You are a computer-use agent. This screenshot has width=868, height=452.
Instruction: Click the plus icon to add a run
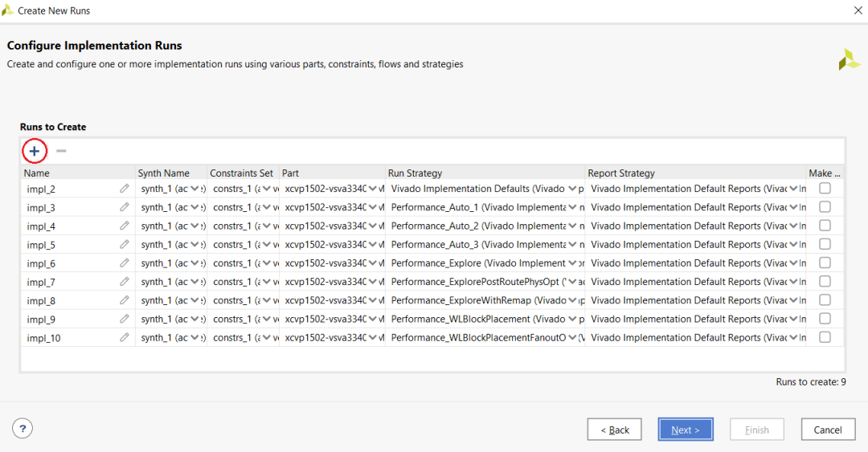[x=34, y=150]
